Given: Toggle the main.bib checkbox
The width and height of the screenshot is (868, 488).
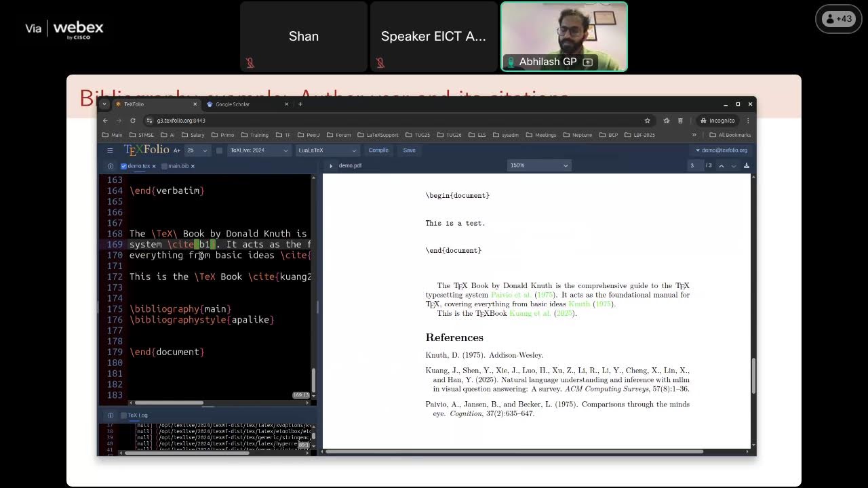Looking at the screenshot, I should 164,166.
